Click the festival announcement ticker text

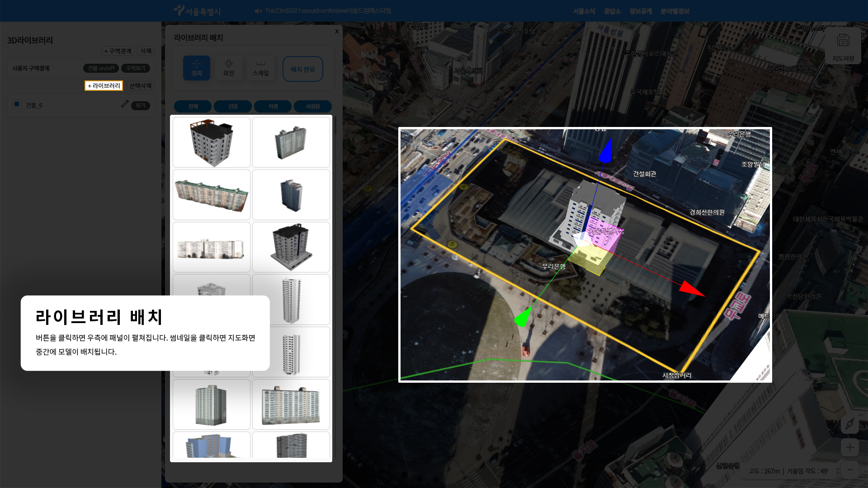(328, 11)
